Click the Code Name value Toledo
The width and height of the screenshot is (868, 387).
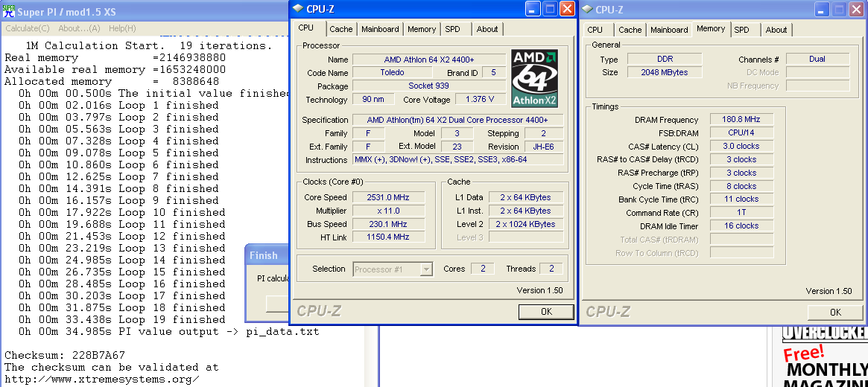pos(393,73)
